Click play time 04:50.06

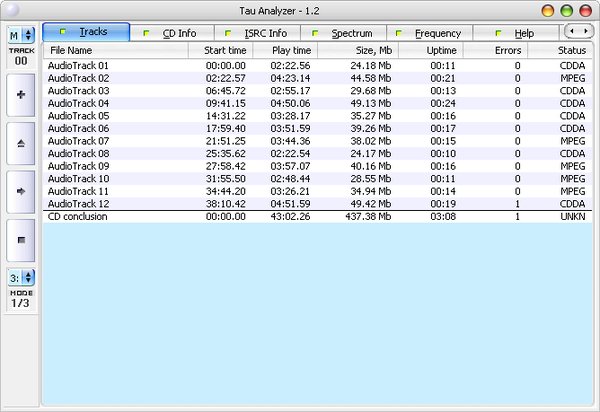pos(290,103)
